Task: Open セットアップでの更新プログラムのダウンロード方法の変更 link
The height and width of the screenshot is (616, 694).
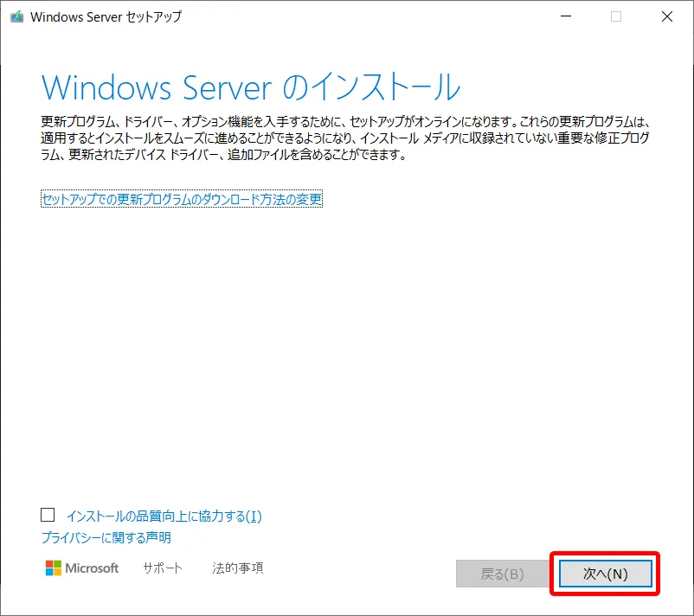Action: coord(182,199)
